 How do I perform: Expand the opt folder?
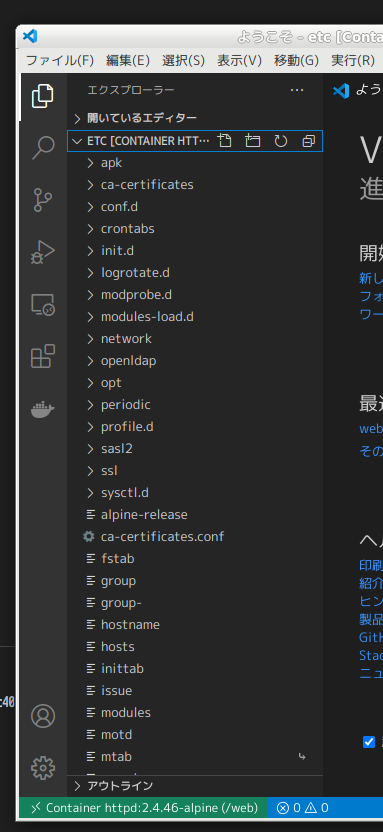point(195,383)
